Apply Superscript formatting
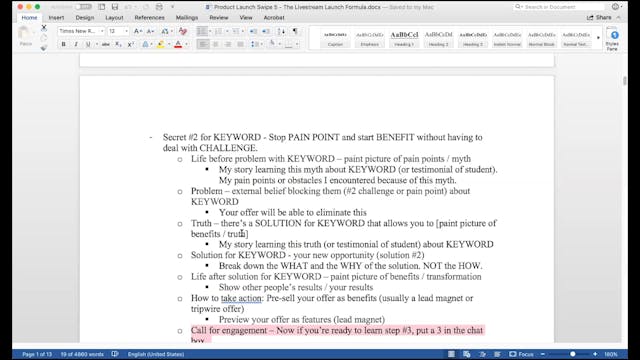This screenshot has height=360, width=640. pos(130,44)
